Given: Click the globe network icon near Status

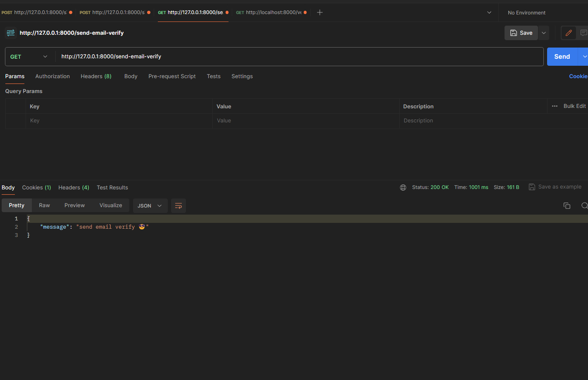Looking at the screenshot, I should pos(403,187).
